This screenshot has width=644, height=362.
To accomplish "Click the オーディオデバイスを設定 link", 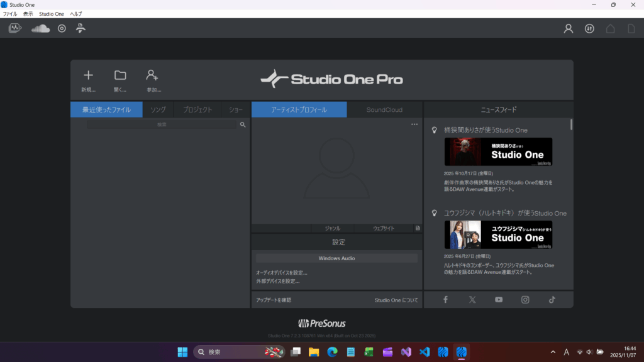I will pyautogui.click(x=282, y=273).
